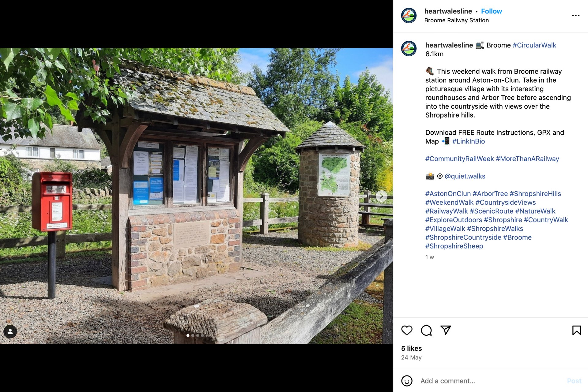Advance to next photo with arrow
588x392 pixels.
382,196
